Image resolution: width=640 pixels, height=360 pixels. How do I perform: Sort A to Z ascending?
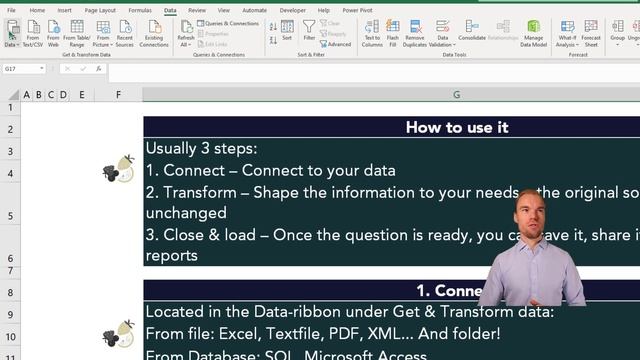(x=273, y=27)
